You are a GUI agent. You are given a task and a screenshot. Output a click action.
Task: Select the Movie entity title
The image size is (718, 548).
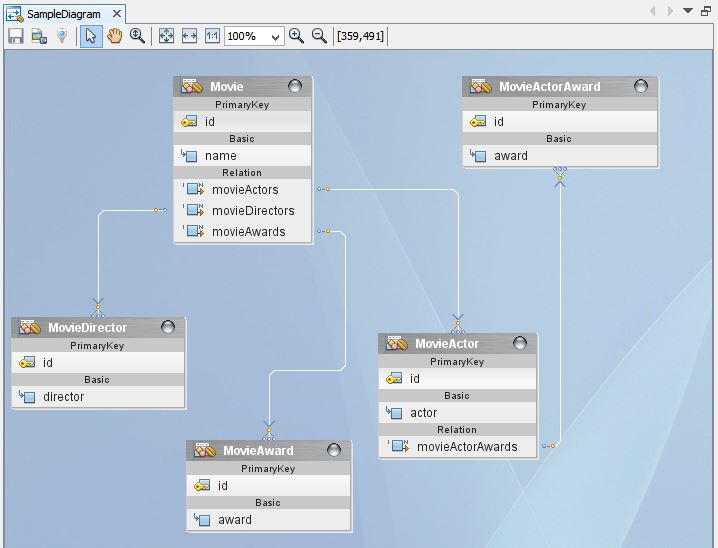point(227,87)
